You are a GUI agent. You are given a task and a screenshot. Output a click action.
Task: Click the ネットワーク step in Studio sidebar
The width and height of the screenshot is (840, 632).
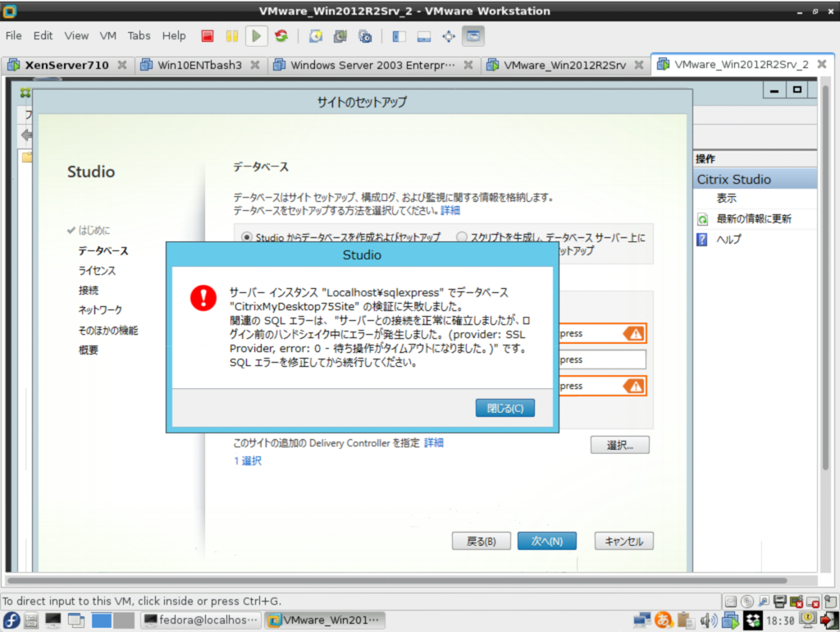click(x=100, y=310)
